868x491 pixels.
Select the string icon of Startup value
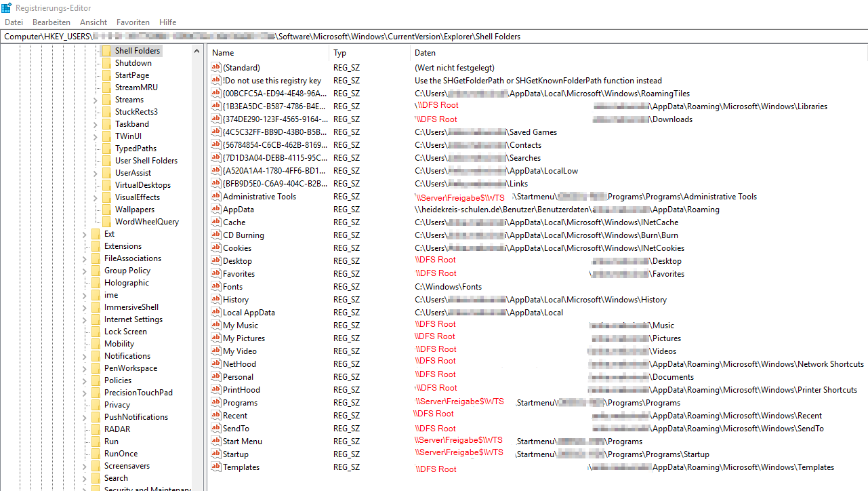pyautogui.click(x=216, y=454)
